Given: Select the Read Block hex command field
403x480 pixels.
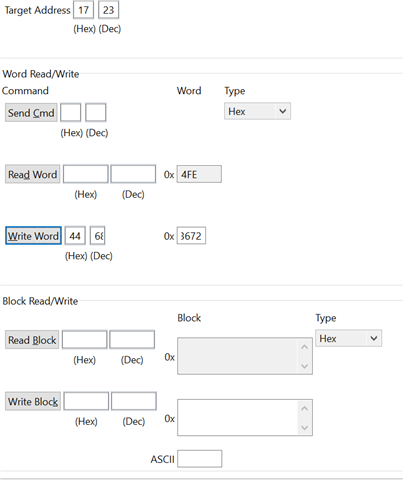Looking at the screenshot, I should (x=85, y=339).
